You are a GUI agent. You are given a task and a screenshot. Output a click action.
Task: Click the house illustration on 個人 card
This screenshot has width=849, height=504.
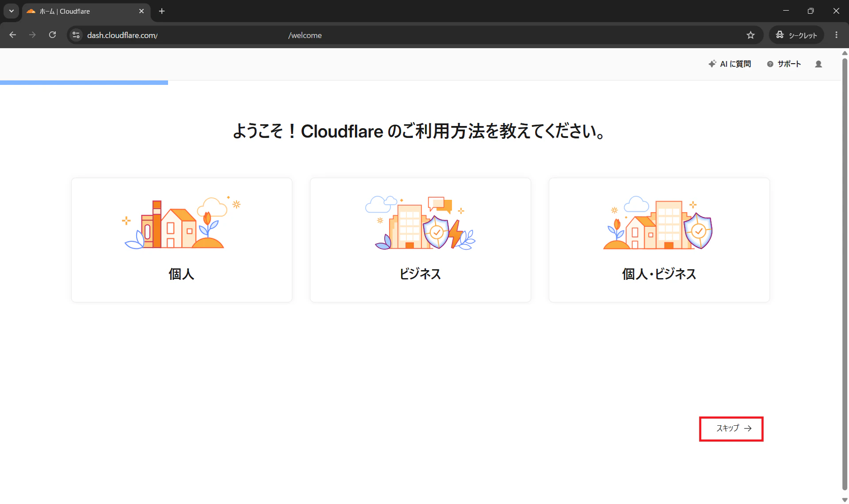point(182,222)
